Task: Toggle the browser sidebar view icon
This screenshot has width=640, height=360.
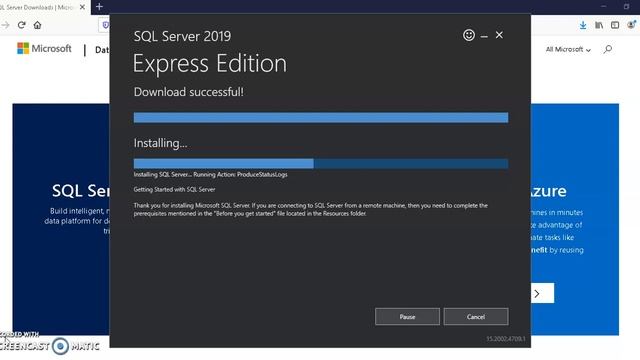Action: (615, 25)
